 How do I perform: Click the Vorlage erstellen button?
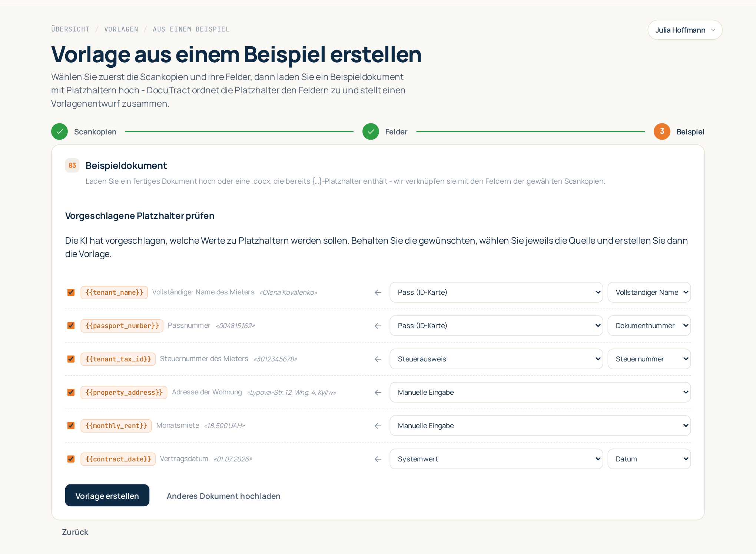[107, 495]
